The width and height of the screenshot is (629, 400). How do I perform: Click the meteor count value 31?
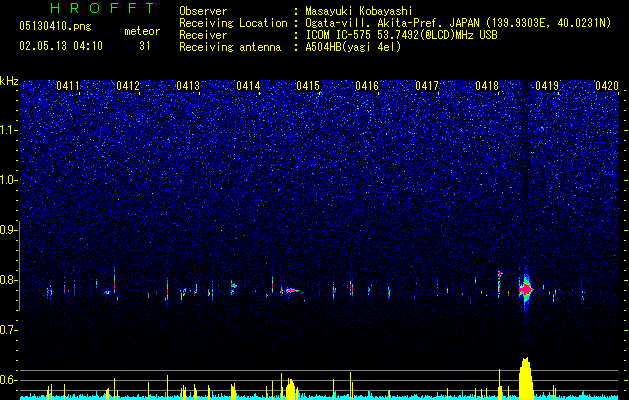tap(145, 46)
